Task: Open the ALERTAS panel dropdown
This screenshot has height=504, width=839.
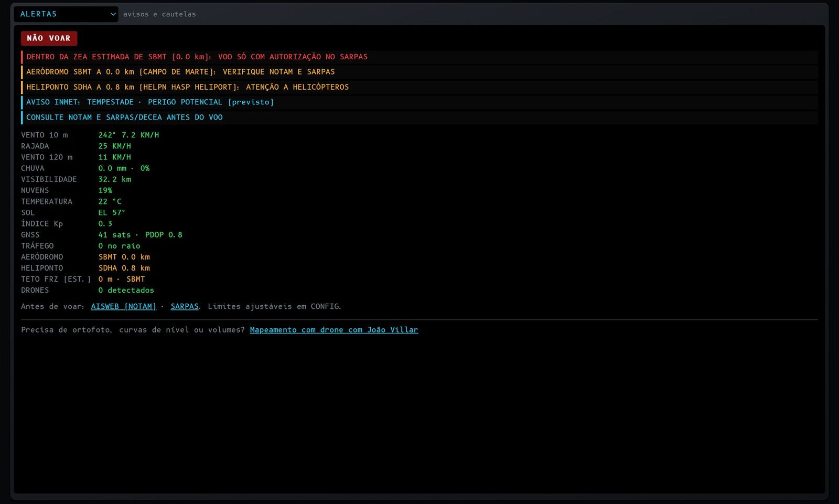Action: coord(66,14)
